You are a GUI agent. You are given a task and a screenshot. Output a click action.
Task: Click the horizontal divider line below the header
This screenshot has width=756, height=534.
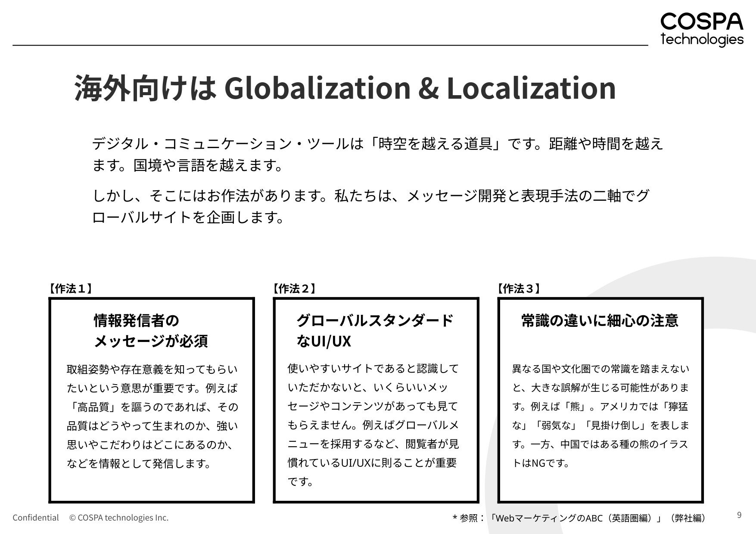pyautogui.click(x=327, y=44)
